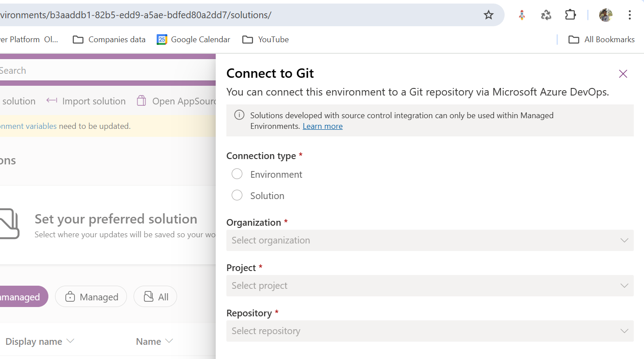The image size is (644, 359).
Task: Click the Import solution button
Action: pyautogui.click(x=86, y=101)
